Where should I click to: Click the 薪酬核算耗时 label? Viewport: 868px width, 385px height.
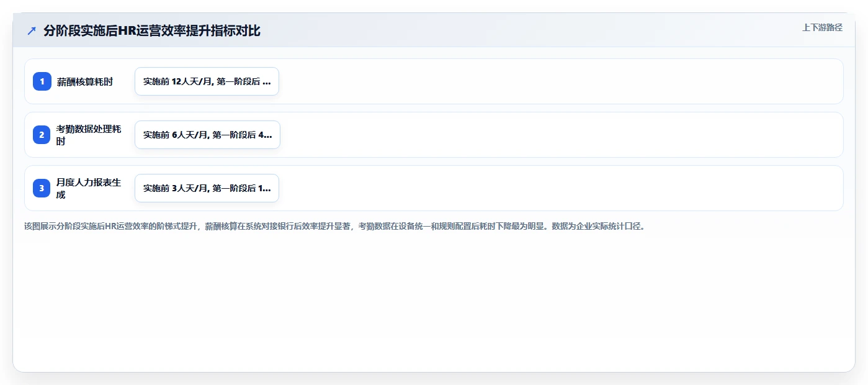[85, 81]
